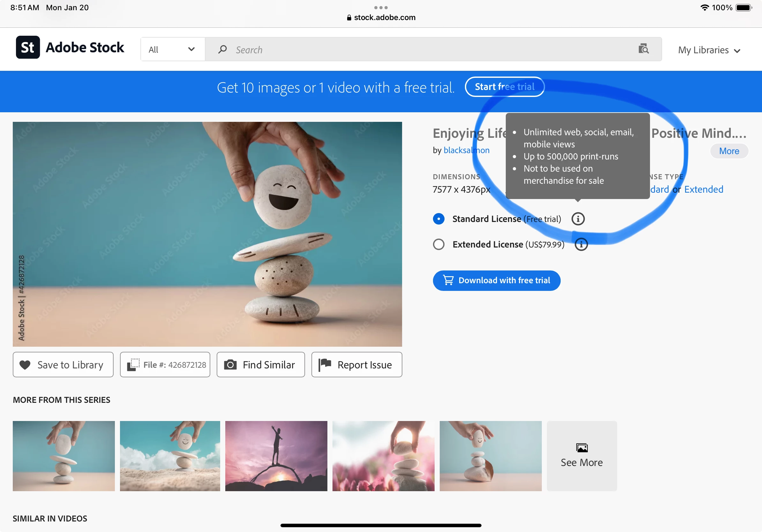Click the heart Save to Library button

coord(63,365)
